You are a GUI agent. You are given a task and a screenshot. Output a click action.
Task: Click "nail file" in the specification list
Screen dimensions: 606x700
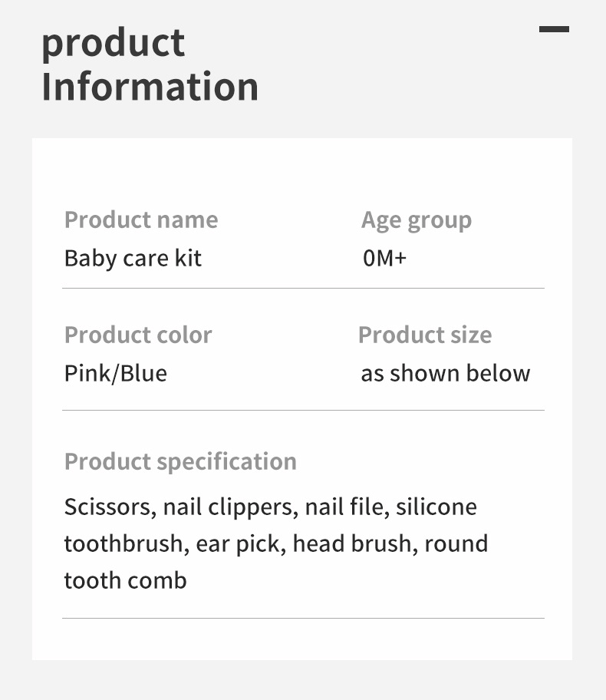[343, 507]
